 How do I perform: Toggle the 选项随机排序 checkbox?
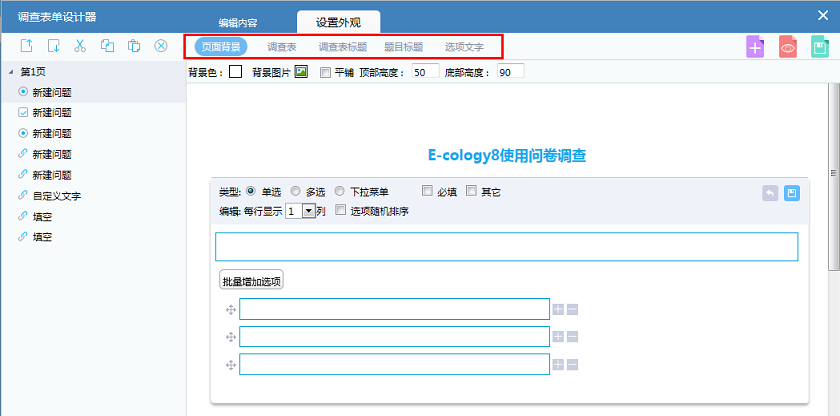point(340,210)
